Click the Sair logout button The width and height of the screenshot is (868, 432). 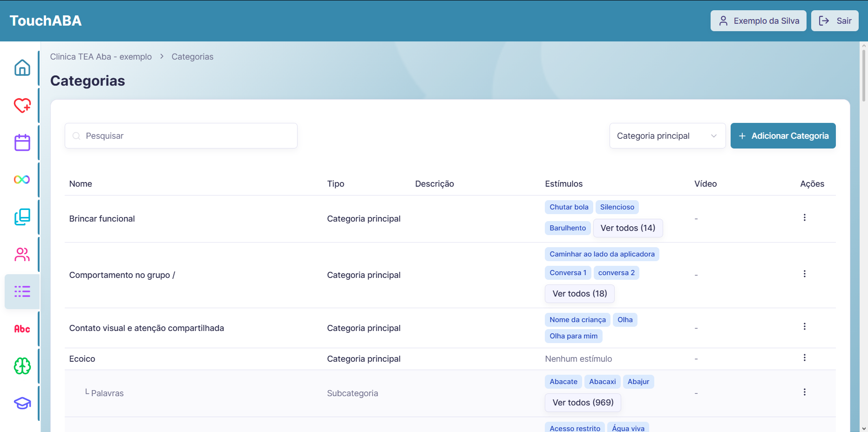834,21
